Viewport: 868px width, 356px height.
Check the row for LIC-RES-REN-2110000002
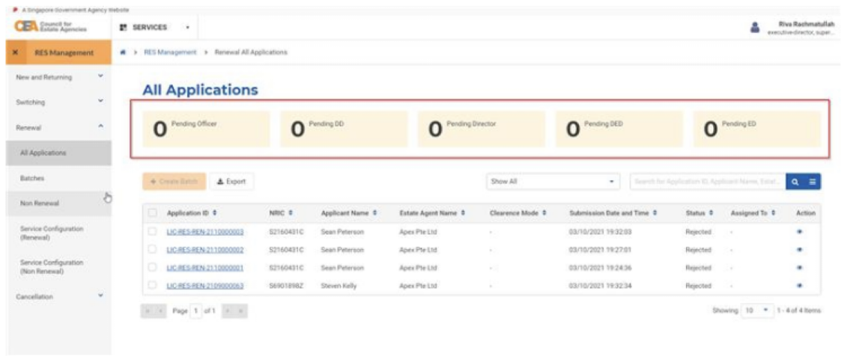pyautogui.click(x=153, y=250)
